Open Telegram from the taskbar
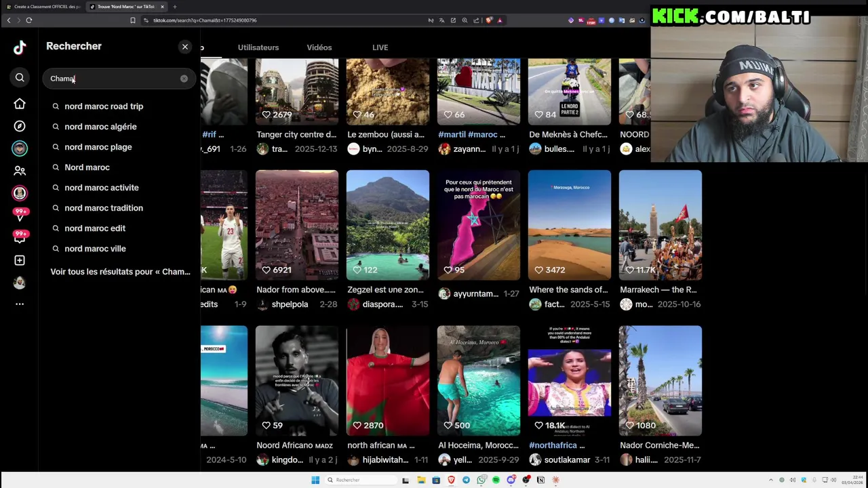The image size is (868, 488). click(466, 480)
